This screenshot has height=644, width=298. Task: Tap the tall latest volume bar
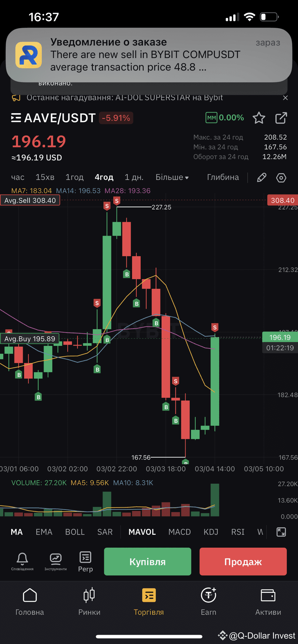point(215,500)
